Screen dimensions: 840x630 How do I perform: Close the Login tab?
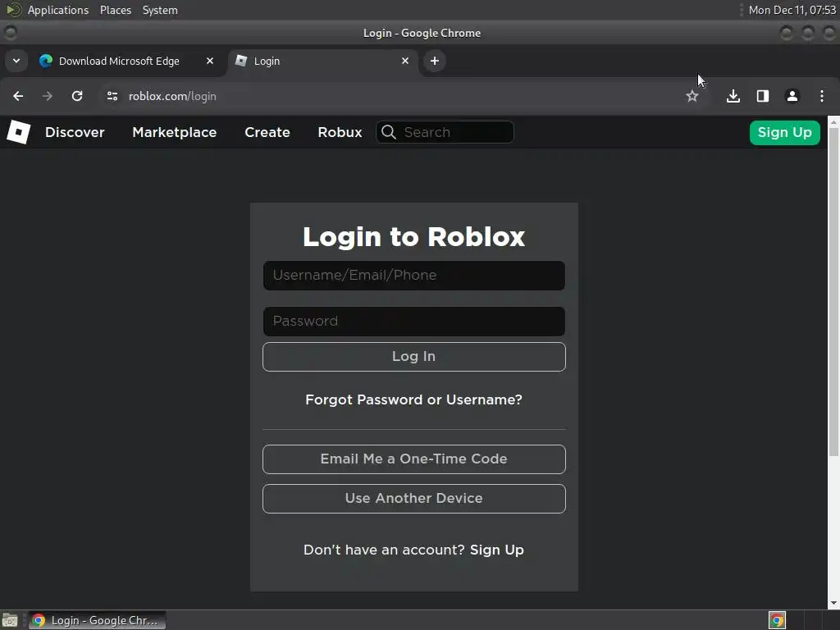point(405,61)
